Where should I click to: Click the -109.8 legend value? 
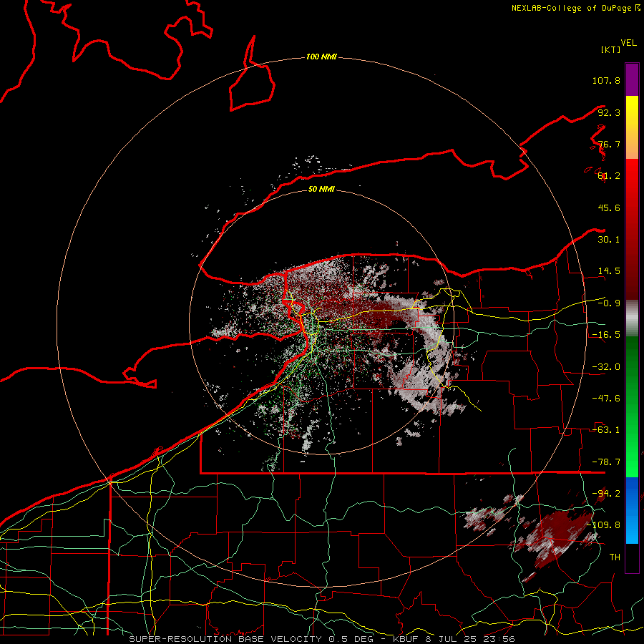click(604, 525)
